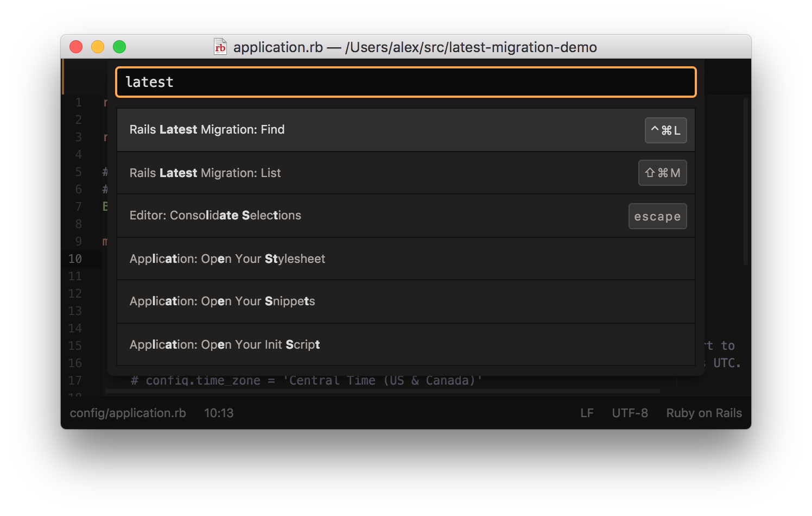Click line number 15 in gutter
The image size is (812, 516).
click(75, 345)
